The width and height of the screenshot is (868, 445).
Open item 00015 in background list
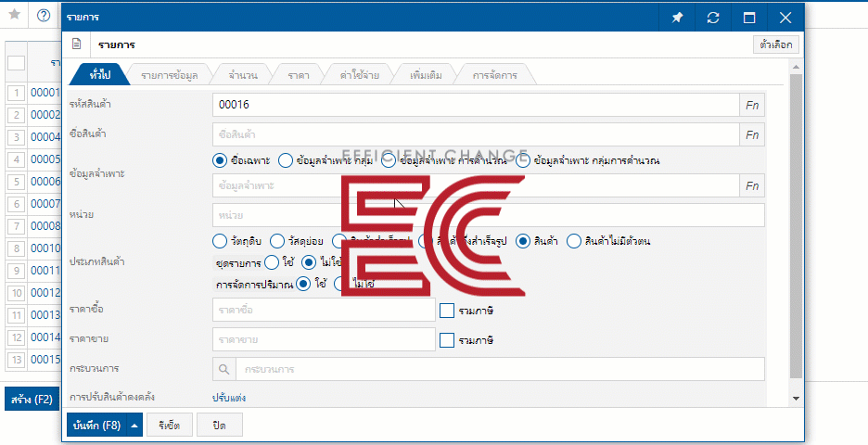45,359
